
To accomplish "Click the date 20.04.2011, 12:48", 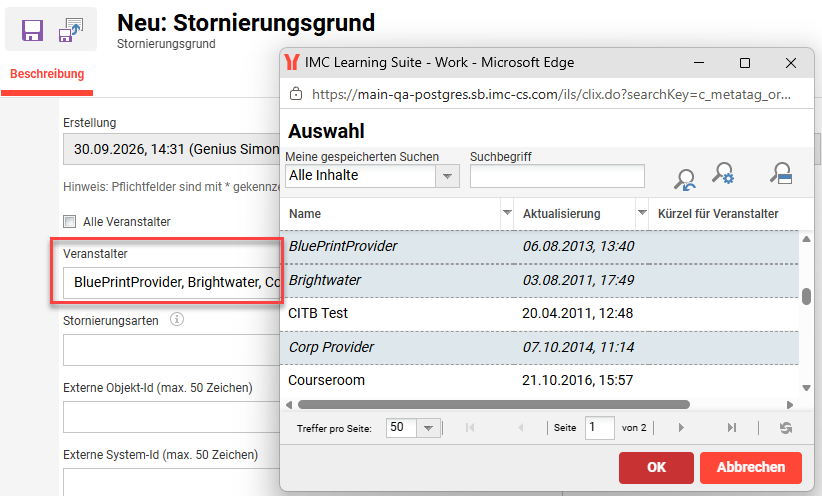I will (578, 314).
